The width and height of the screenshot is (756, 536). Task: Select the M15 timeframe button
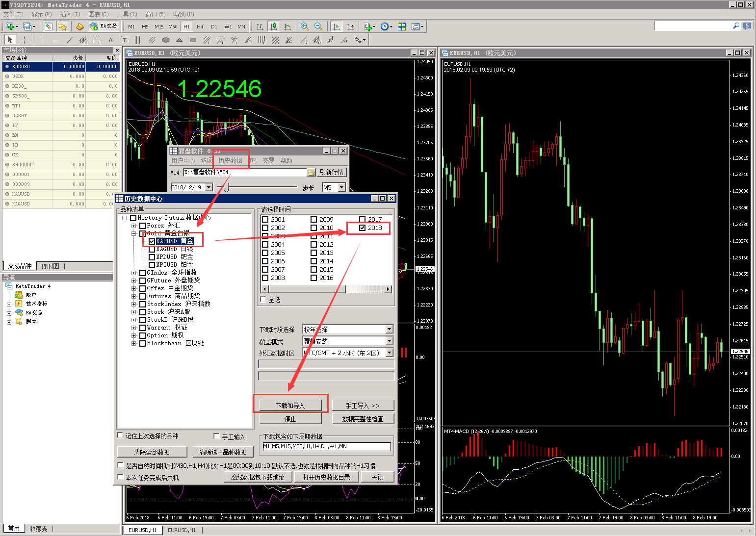coord(159,26)
